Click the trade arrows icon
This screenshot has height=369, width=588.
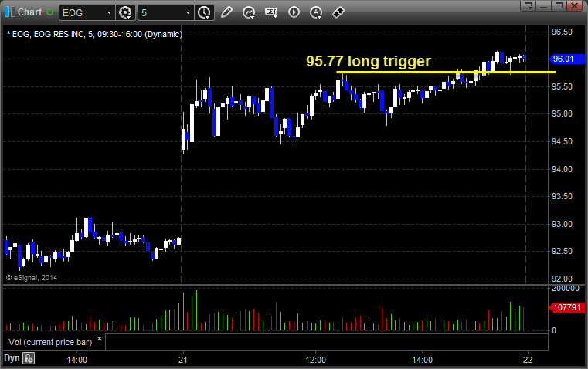pyautogui.click(x=338, y=12)
